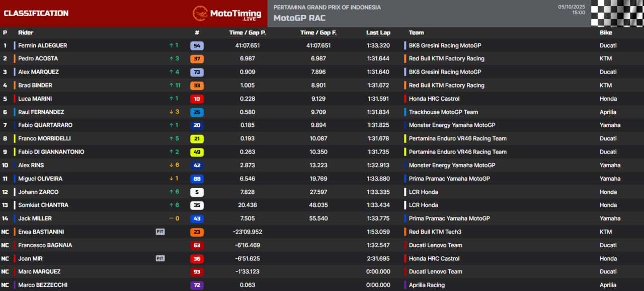Click purple number badge 72

197,285
